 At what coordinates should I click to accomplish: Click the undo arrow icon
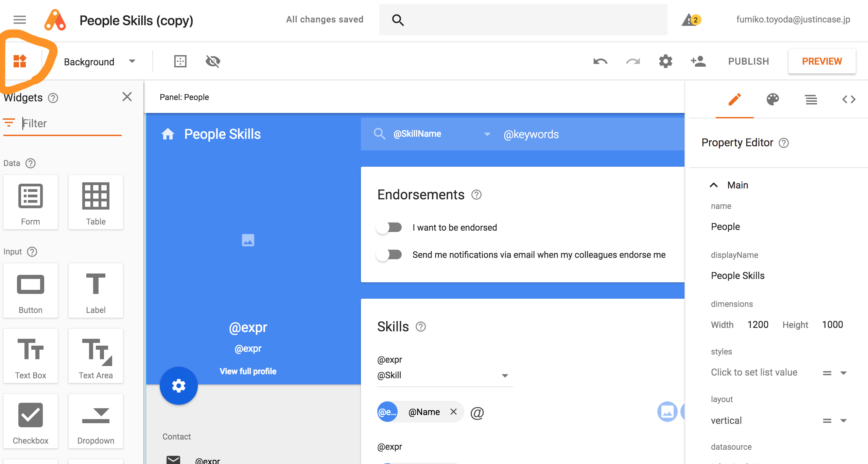[x=600, y=62]
